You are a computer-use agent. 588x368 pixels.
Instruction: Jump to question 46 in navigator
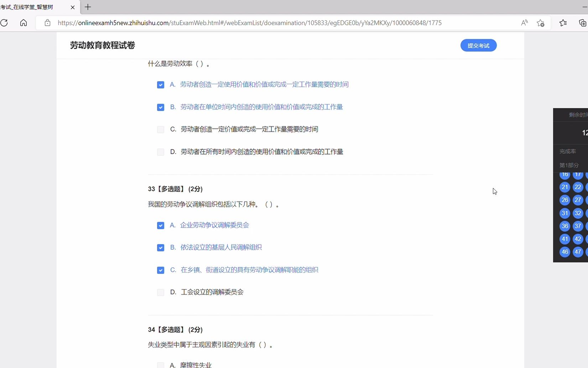[565, 252]
